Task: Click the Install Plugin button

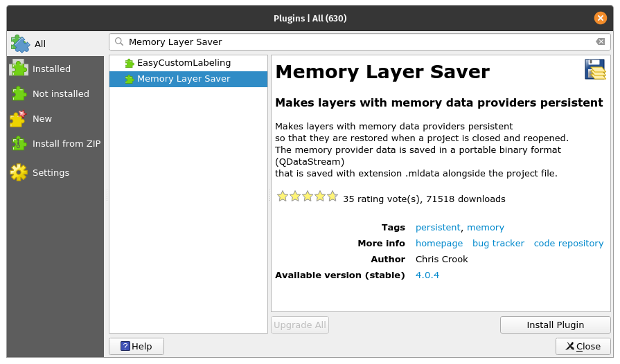Action: [555, 325]
